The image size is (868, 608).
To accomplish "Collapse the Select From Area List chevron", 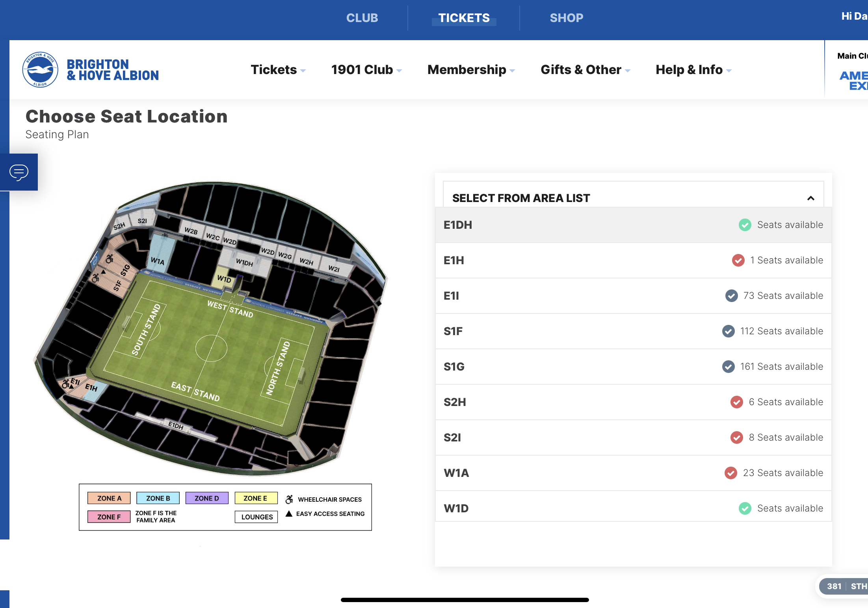I will (810, 198).
